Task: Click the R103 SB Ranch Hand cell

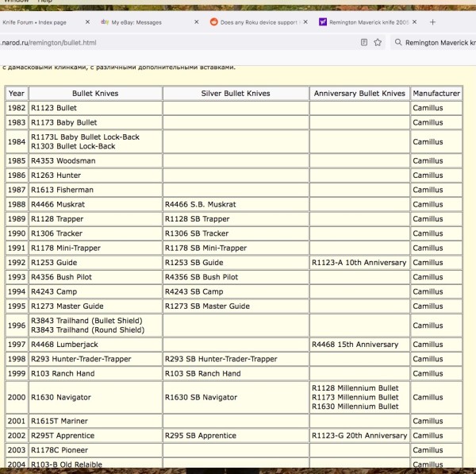Action: click(x=236, y=374)
